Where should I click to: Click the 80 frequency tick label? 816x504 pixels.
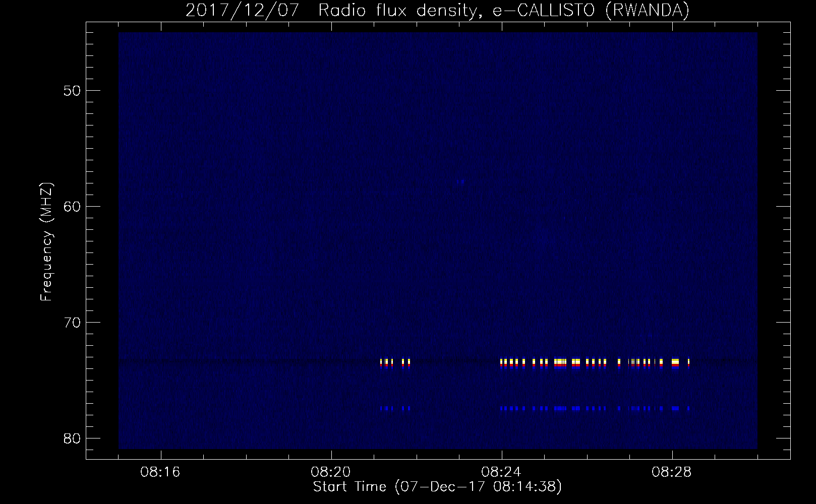pos(72,438)
